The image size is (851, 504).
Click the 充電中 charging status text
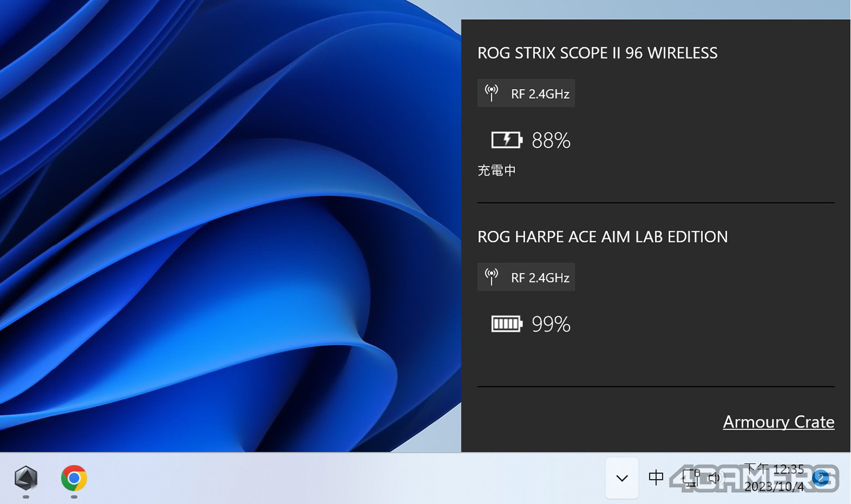tap(496, 171)
